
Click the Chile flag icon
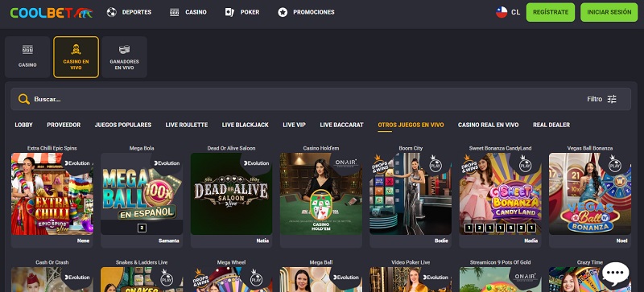(502, 12)
